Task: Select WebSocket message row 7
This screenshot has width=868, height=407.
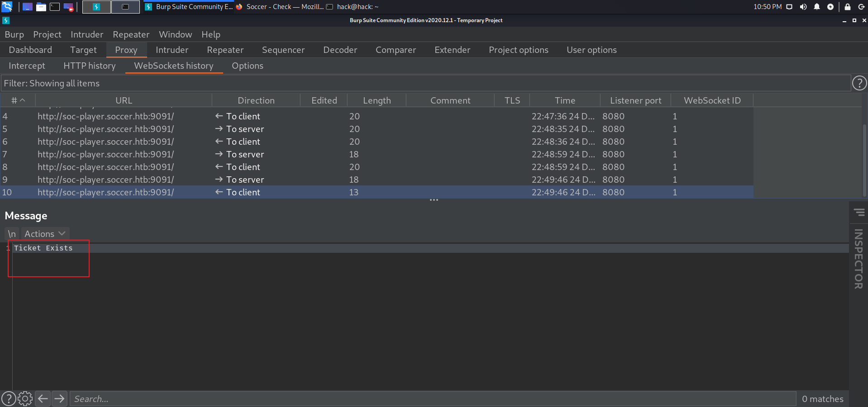Action: [x=377, y=154]
